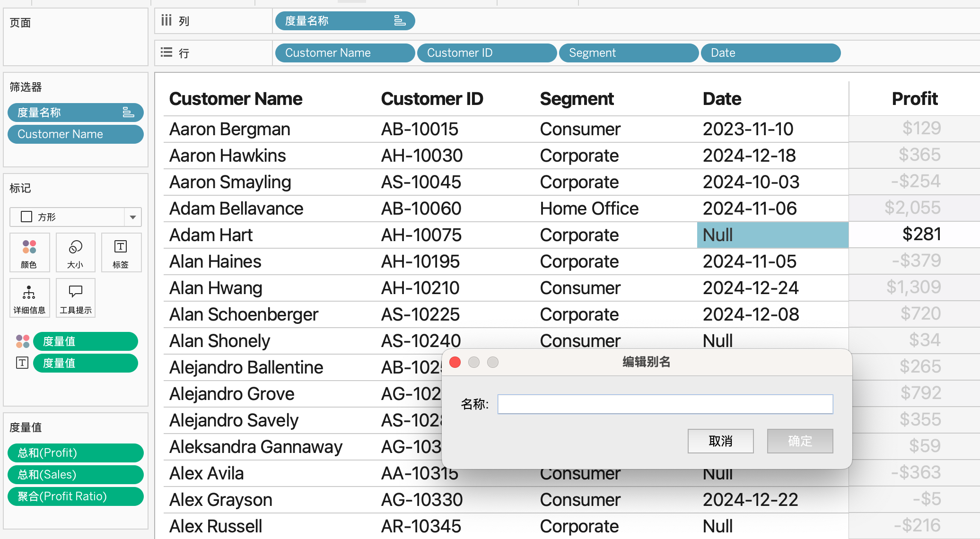Viewport: 980px width, 539px height.
Task: Click the 名称 alias text field
Action: tap(665, 404)
